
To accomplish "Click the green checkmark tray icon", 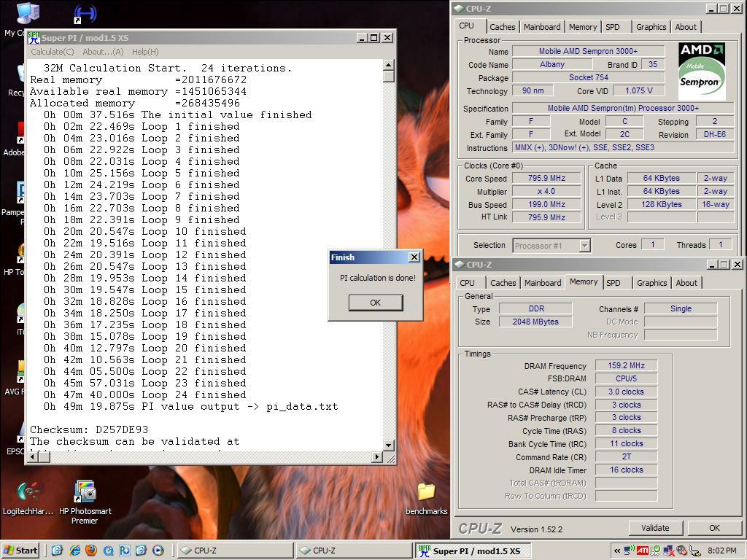I will click(x=656, y=551).
